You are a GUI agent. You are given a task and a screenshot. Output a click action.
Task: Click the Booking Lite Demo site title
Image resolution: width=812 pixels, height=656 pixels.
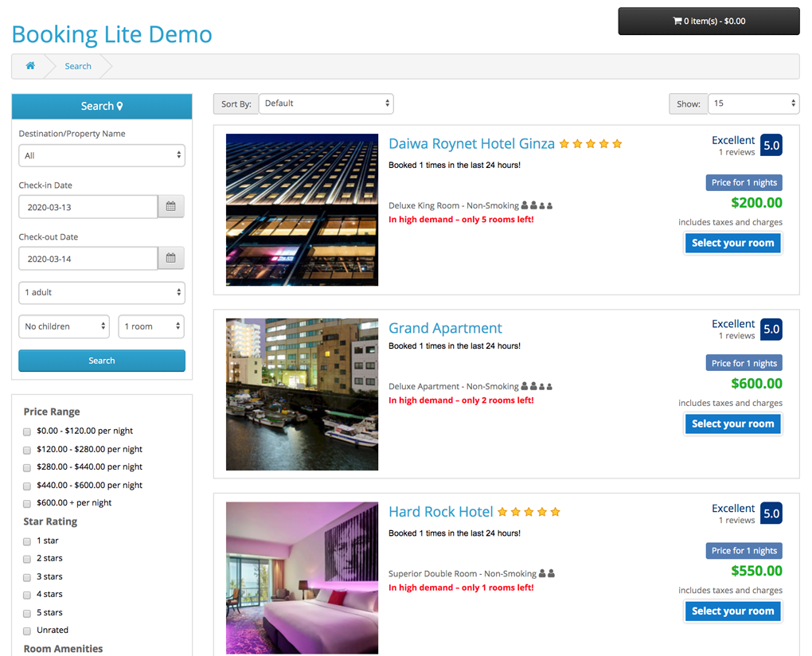[x=112, y=35]
